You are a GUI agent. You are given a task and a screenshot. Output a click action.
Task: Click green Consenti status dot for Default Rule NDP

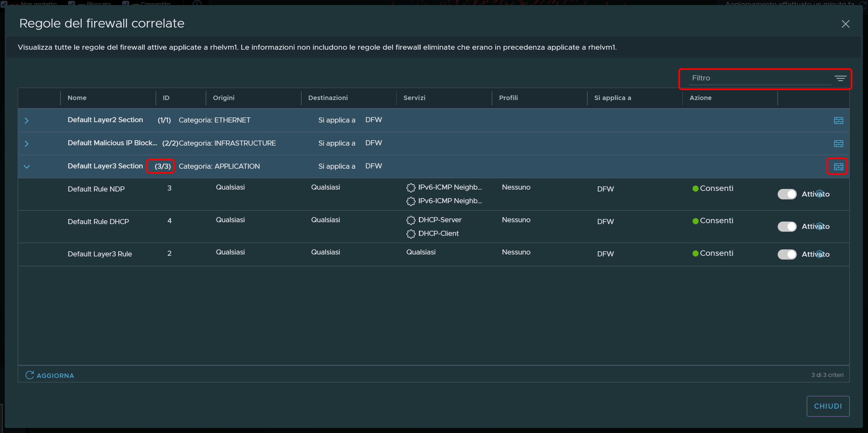coord(695,189)
